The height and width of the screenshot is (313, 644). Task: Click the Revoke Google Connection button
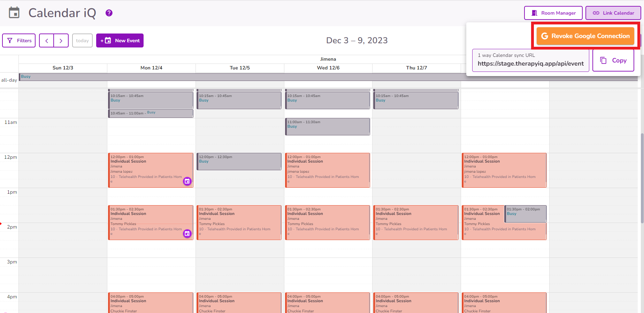585,36
